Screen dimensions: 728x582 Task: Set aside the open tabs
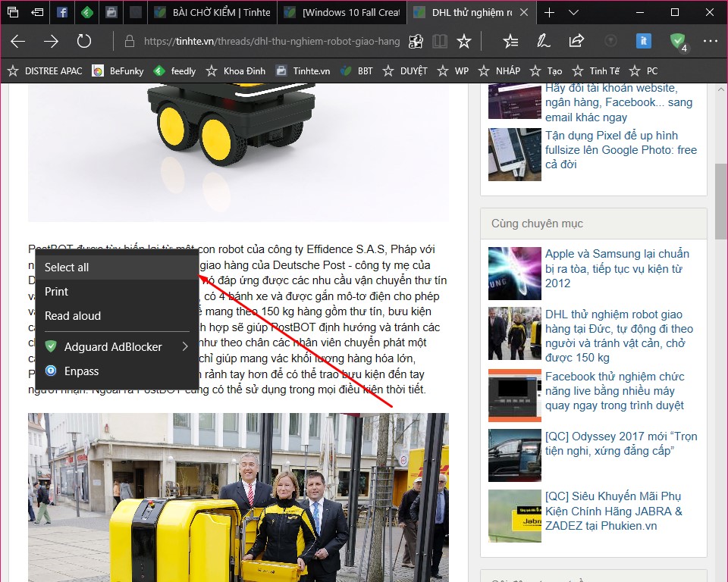pos(37,13)
